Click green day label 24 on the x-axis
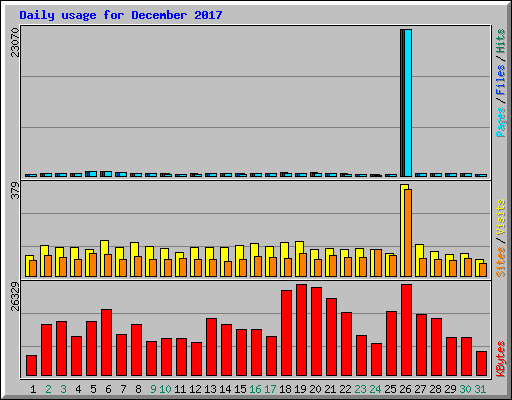Image resolution: width=512 pixels, height=400 pixels. coord(375,389)
